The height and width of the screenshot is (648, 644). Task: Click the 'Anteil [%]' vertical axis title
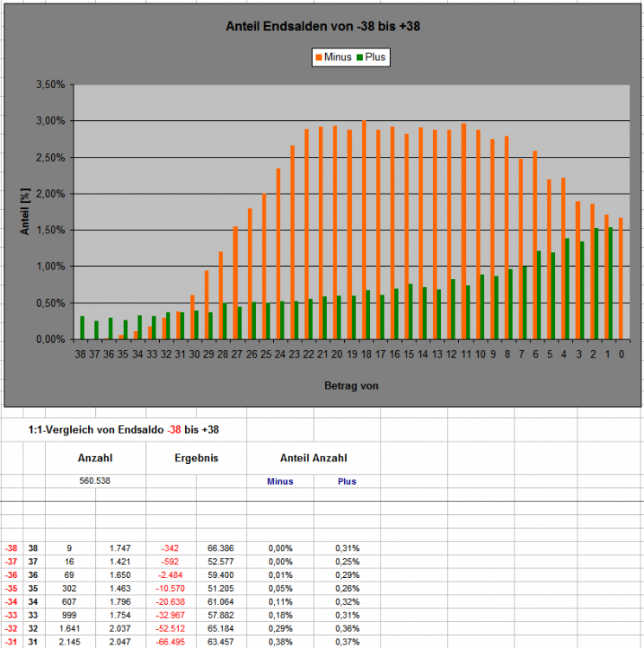(25, 212)
